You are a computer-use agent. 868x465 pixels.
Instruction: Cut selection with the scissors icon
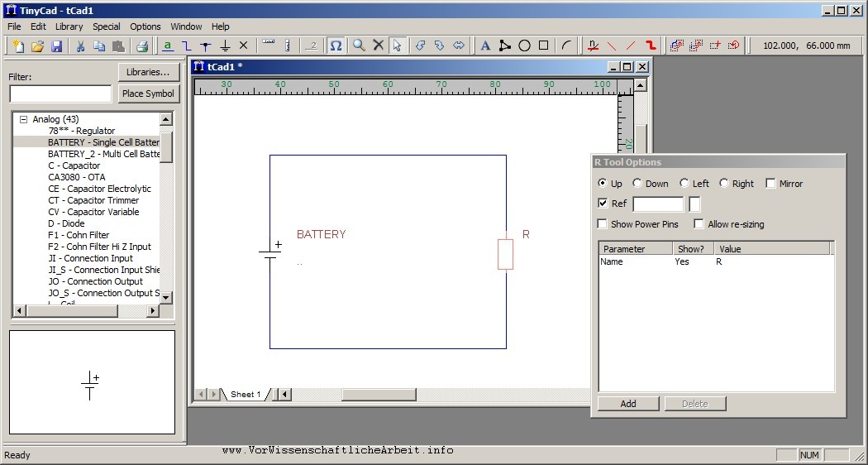coord(80,46)
